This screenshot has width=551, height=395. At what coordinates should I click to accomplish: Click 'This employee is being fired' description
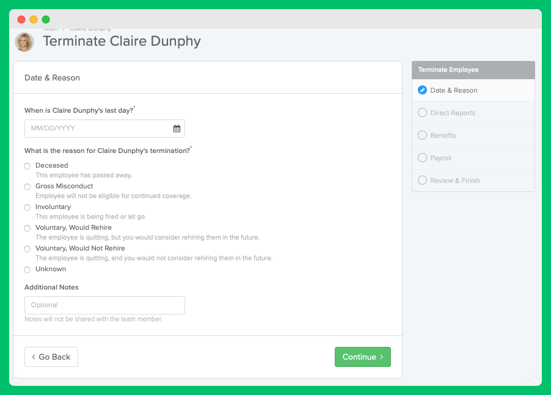91,216
